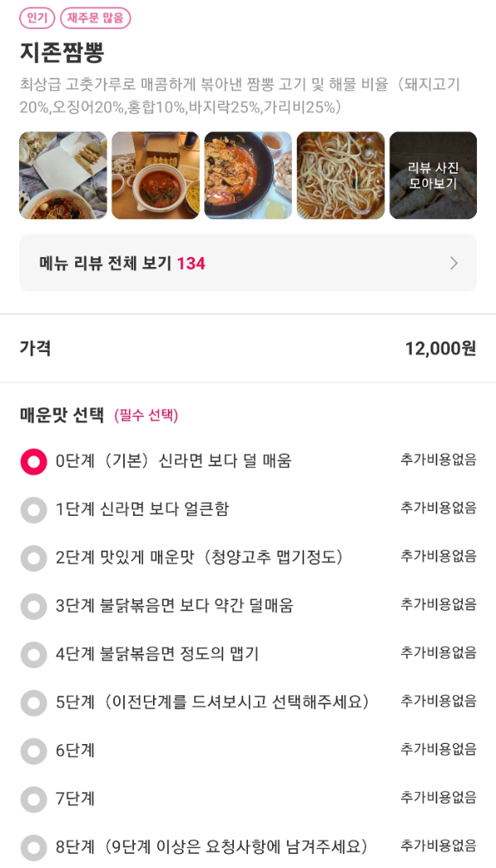Pick 4단계 불닭볶음면 level spiciness
Screen dimensions: 496x868
coord(36,654)
